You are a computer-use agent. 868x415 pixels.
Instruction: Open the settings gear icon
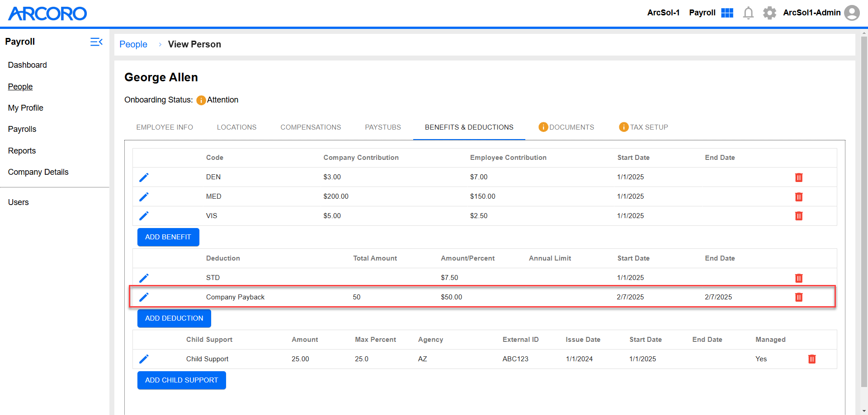tap(769, 13)
